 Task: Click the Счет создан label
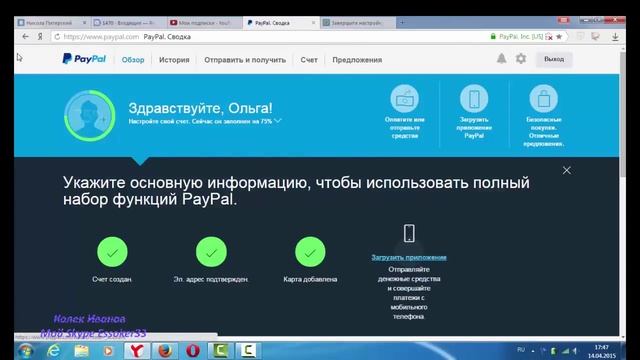112,279
